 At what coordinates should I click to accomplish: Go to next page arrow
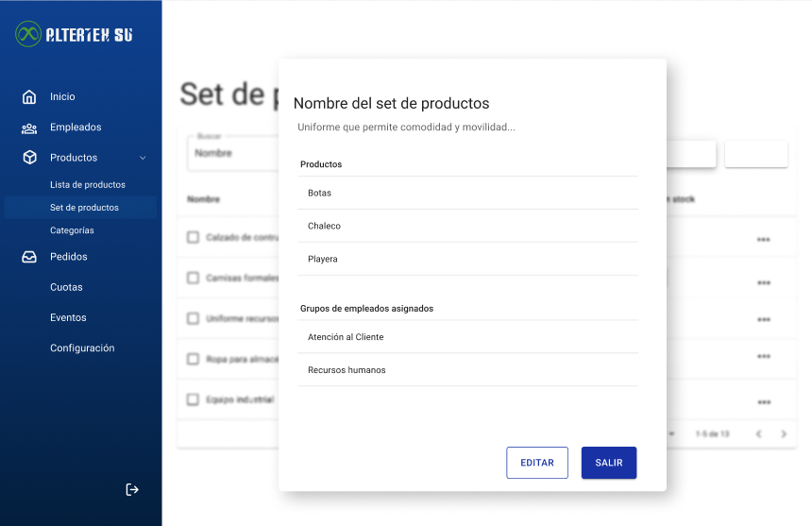[784, 433]
